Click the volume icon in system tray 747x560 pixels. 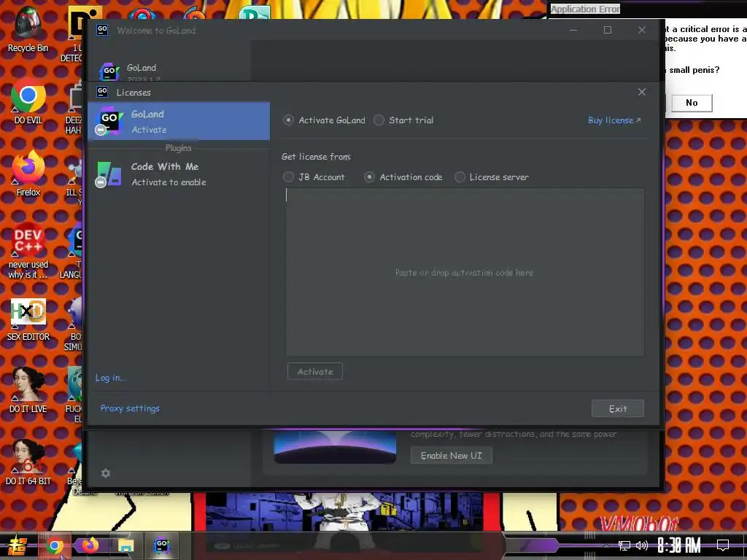pos(642,545)
